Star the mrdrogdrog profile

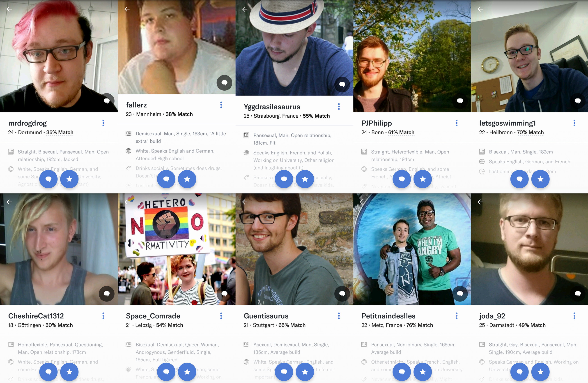pos(69,179)
